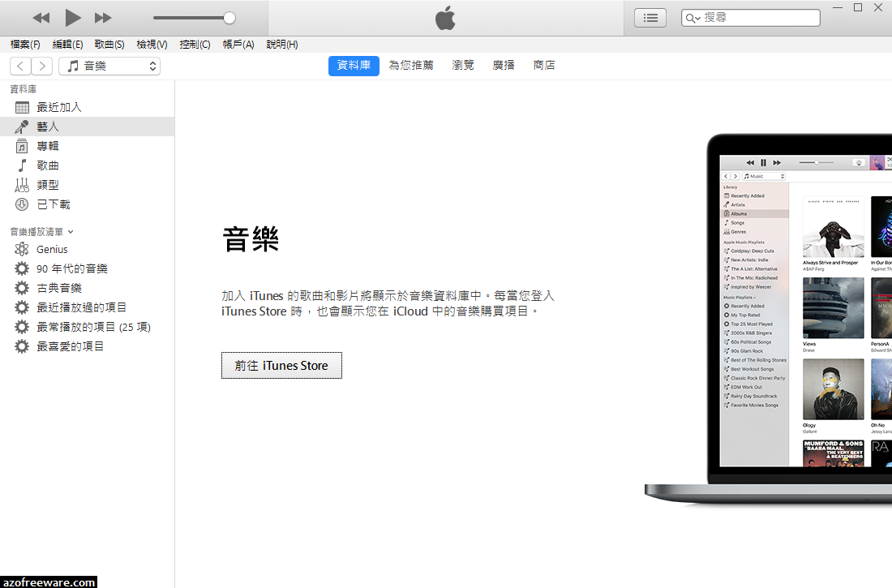892x588 pixels.
Task: Open the Up Next list icon near search
Action: (x=650, y=17)
